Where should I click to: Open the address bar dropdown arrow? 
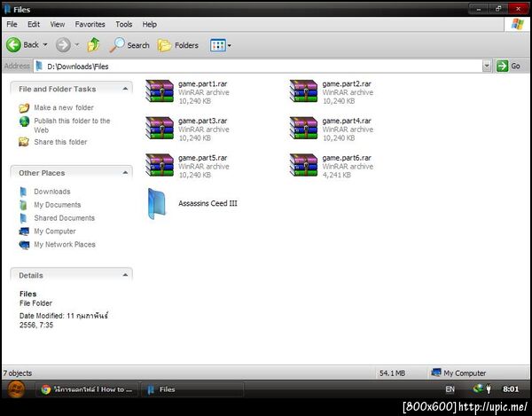point(487,66)
